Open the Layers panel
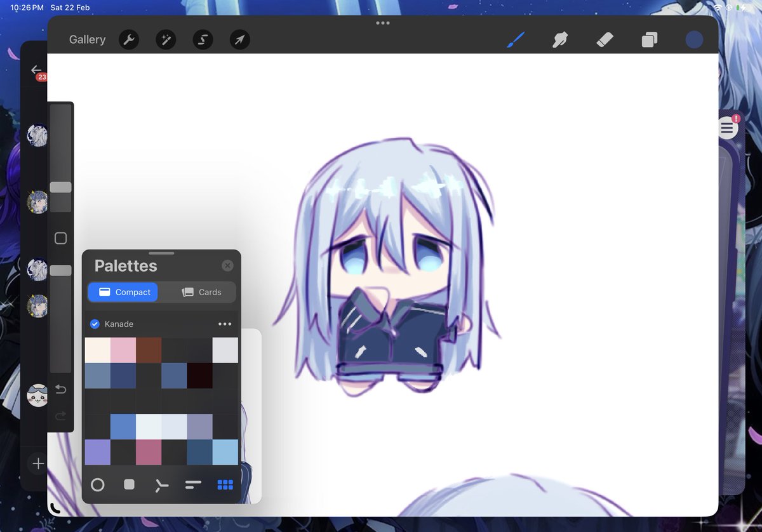 649,40
